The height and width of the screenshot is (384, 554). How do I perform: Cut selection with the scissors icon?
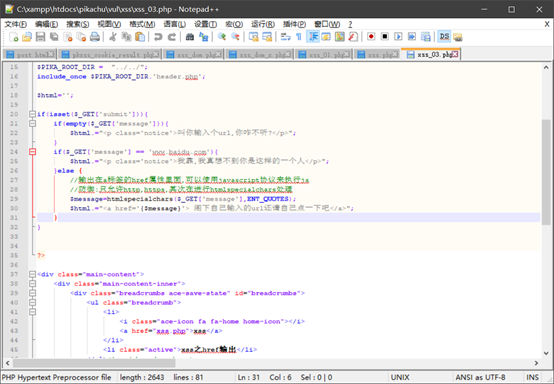point(113,37)
